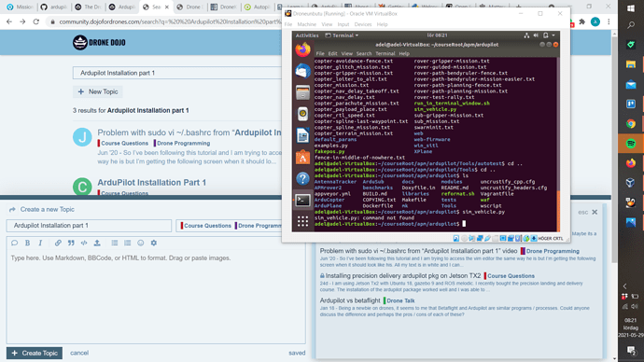Reload the page in Chrome
The height and width of the screenshot is (362, 644).
coord(36,21)
